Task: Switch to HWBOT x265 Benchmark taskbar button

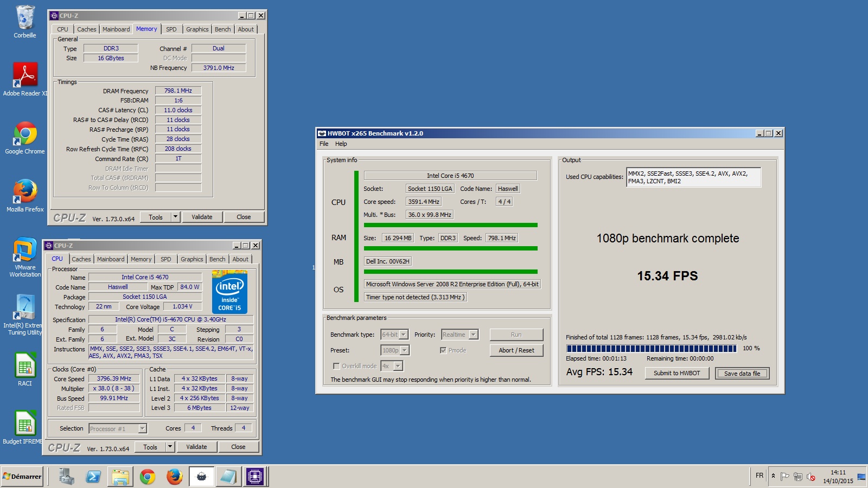Action: coord(201,477)
